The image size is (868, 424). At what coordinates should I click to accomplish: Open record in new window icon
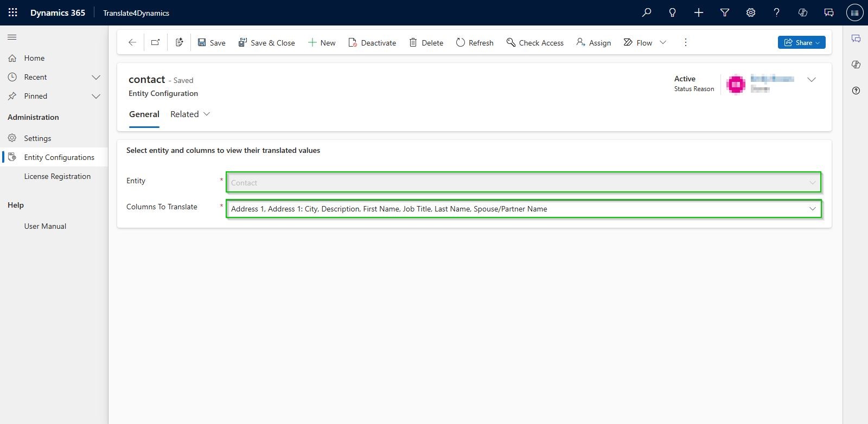[156, 42]
